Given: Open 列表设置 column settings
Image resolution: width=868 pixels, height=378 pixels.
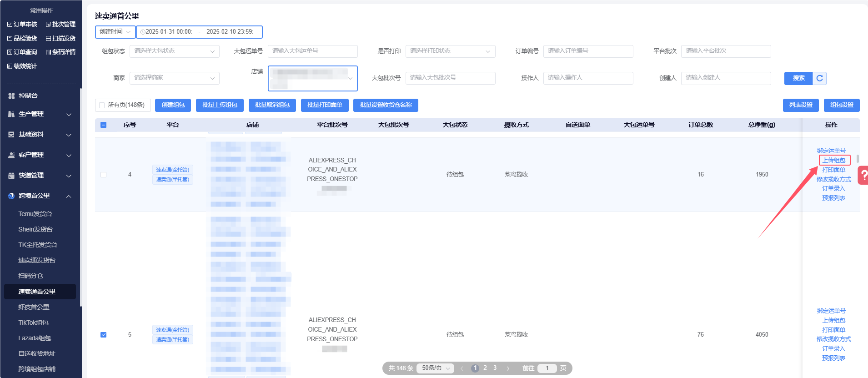Looking at the screenshot, I should point(801,105).
